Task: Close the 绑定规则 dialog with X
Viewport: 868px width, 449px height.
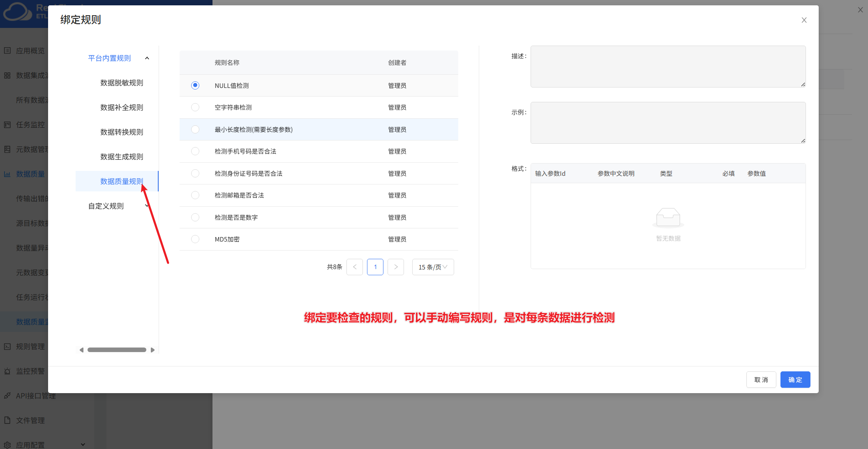Action: point(804,20)
